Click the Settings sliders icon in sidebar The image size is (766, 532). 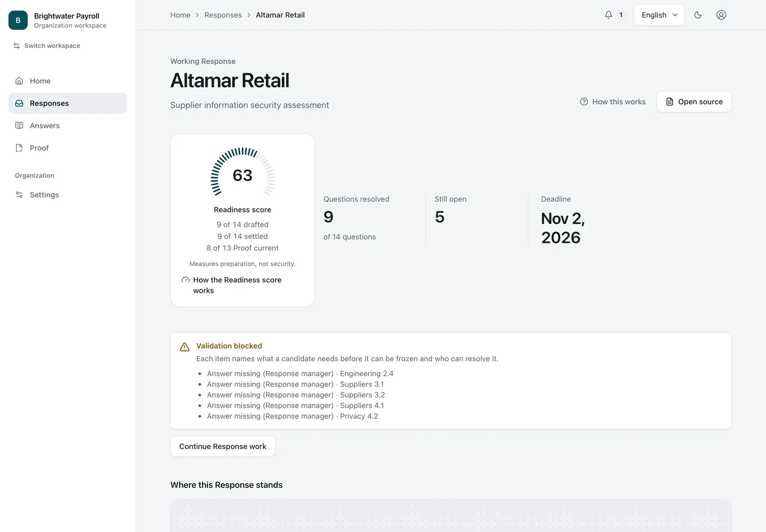tap(19, 195)
